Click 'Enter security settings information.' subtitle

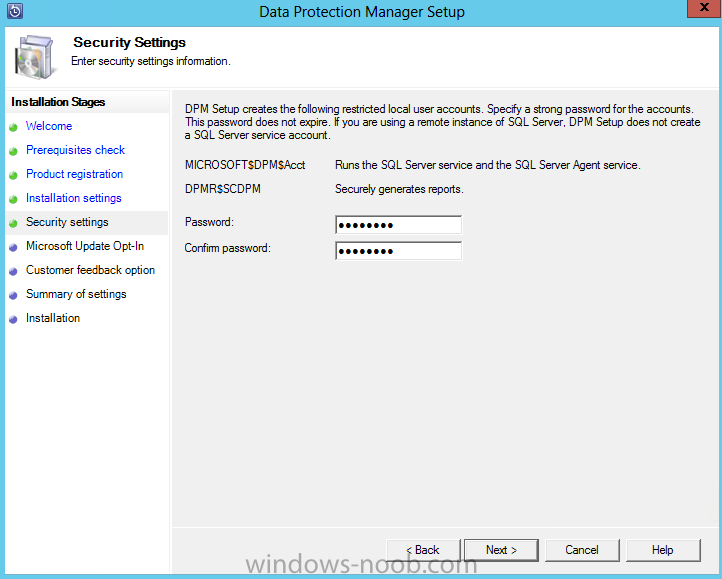tap(151, 61)
